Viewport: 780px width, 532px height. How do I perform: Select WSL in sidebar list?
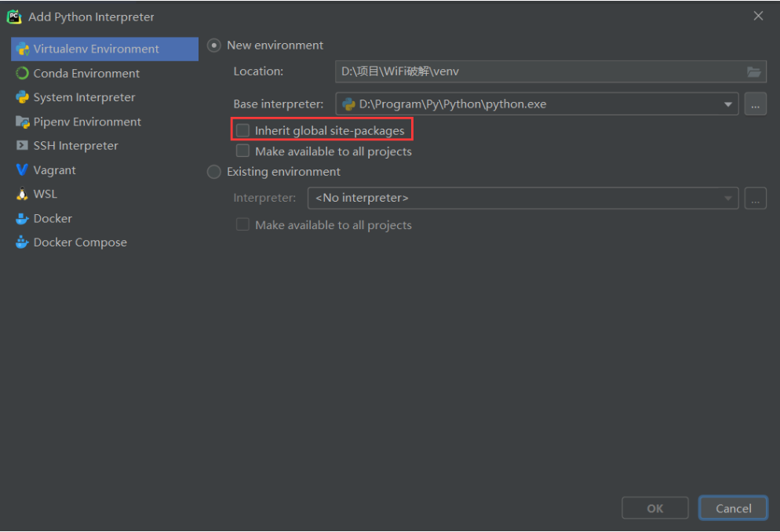[104, 194]
